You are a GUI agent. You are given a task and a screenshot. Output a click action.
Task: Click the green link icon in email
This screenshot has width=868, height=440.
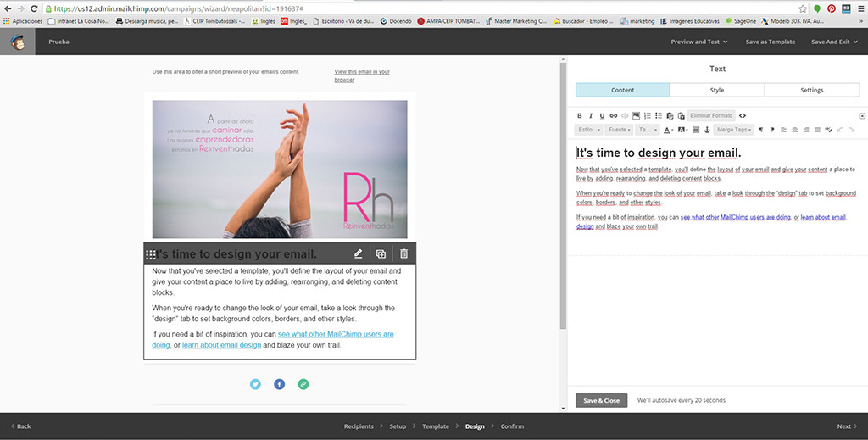pos(303,384)
